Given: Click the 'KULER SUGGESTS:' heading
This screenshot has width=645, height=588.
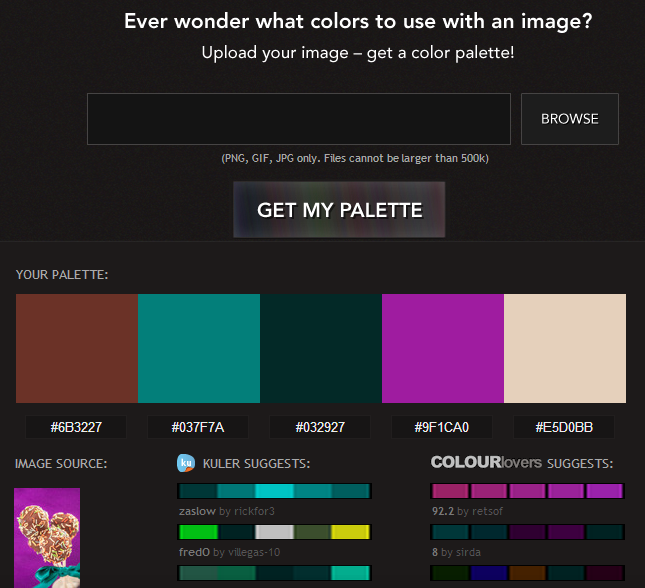Looking at the screenshot, I should (256, 464).
